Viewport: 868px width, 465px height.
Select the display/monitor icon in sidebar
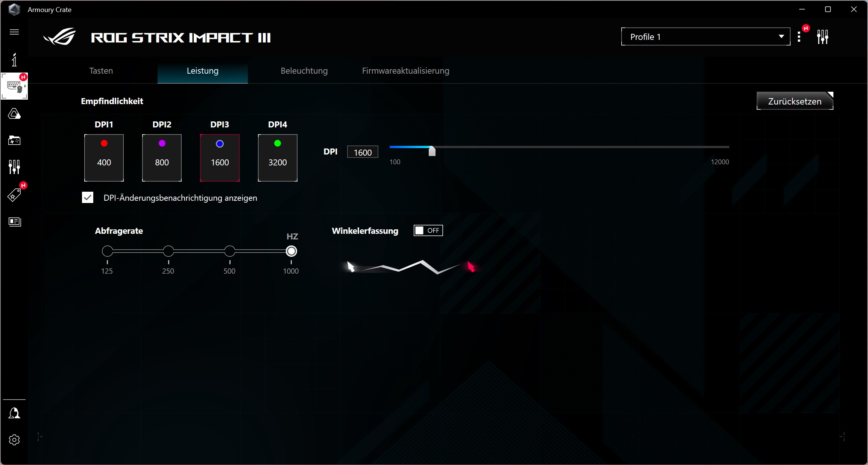pos(14,222)
